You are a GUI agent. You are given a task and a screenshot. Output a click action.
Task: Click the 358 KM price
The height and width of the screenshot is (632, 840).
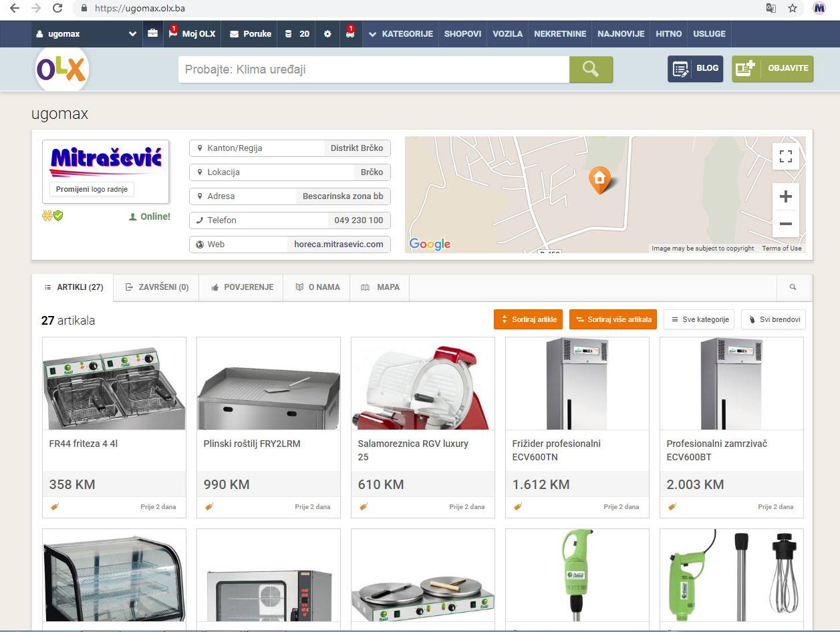(x=72, y=484)
